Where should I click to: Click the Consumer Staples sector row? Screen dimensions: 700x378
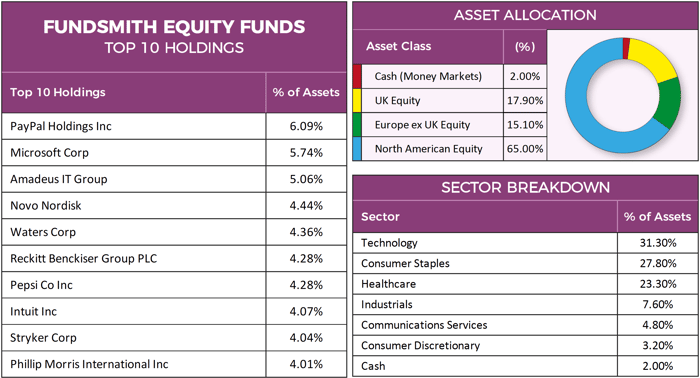[525, 263]
